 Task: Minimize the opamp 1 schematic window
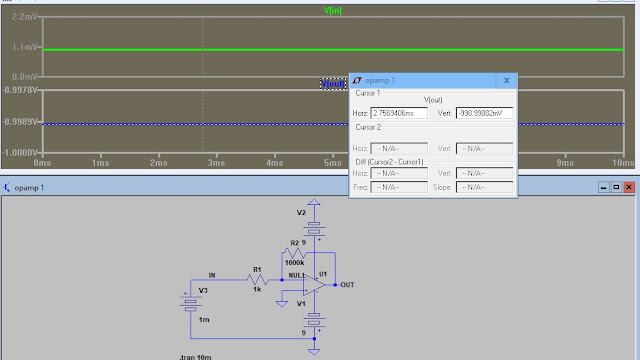tap(604, 187)
